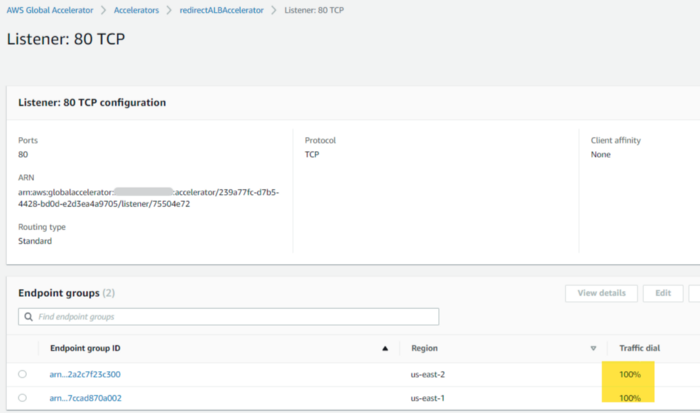
Task: Click the us-east-2 region cell
Action: tap(428, 374)
